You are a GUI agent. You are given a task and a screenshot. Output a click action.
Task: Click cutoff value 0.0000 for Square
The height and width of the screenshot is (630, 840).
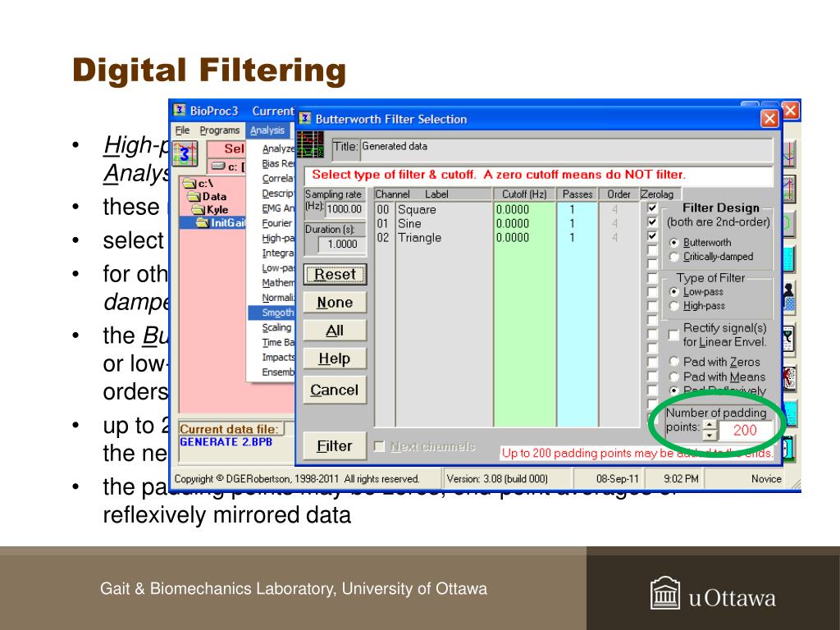click(513, 209)
